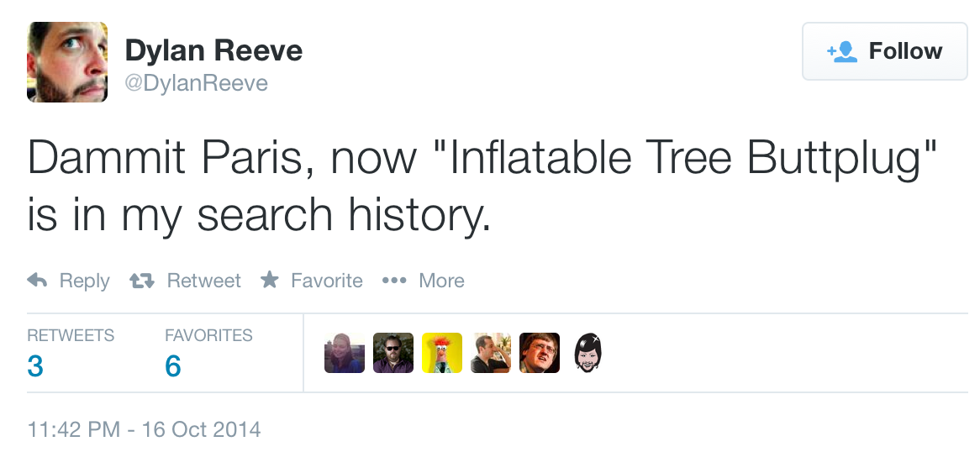Screen dimensions: 980x452
Task: Open the 11:42 PM tweet timestamp
Action: point(144,430)
